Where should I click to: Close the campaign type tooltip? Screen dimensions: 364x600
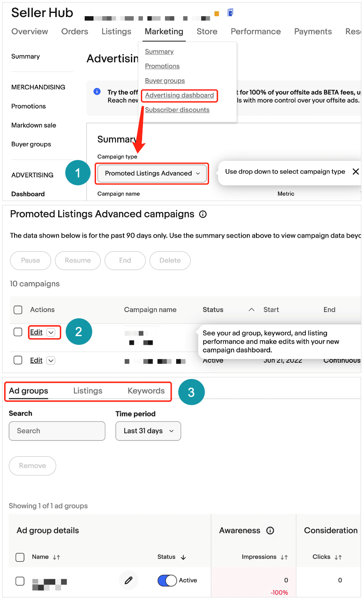(356, 172)
